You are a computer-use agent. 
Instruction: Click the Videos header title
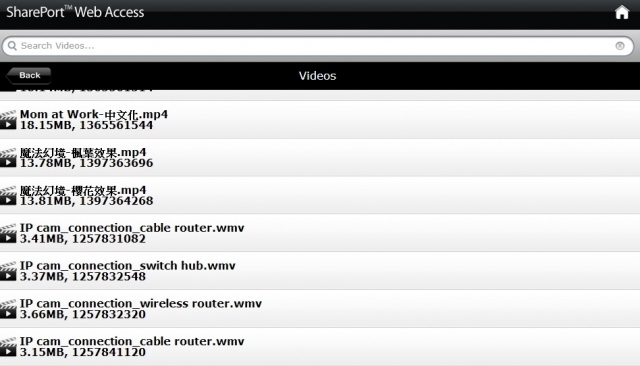[318, 76]
